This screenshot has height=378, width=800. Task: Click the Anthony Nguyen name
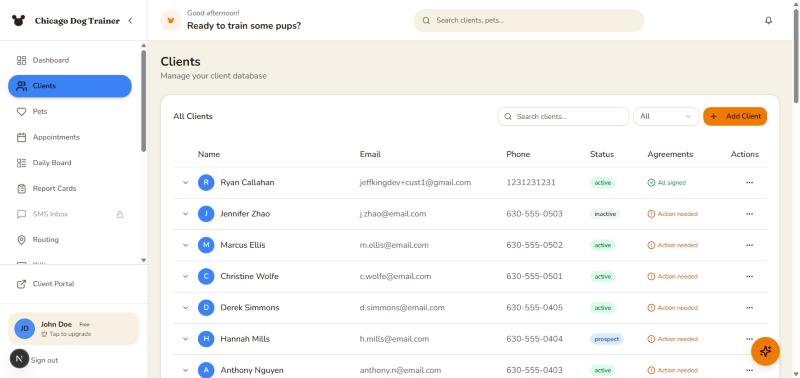coord(252,370)
